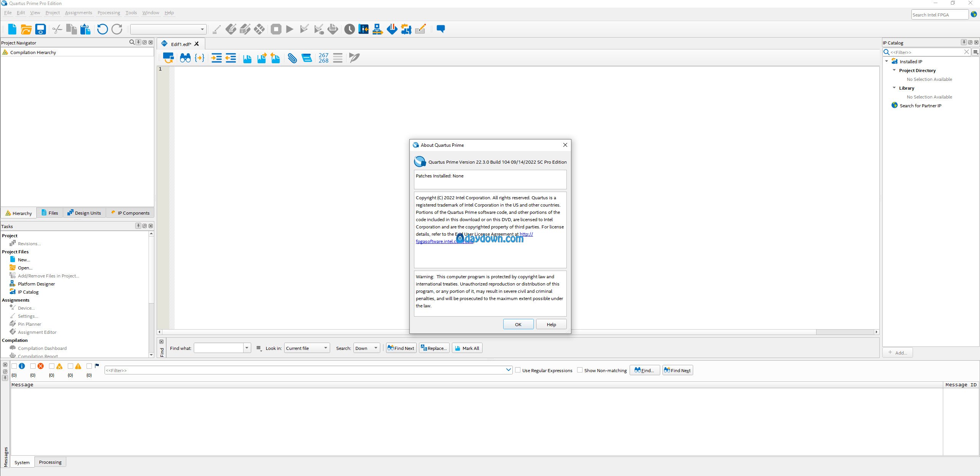Collapse the Project Directory node
This screenshot has height=476, width=980.
(894, 70)
